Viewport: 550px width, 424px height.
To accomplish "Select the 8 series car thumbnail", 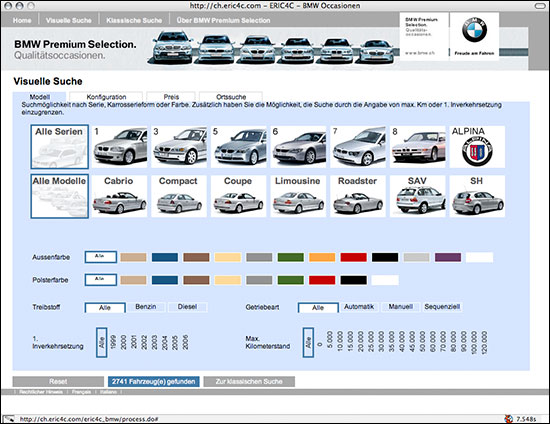I will coord(417,147).
